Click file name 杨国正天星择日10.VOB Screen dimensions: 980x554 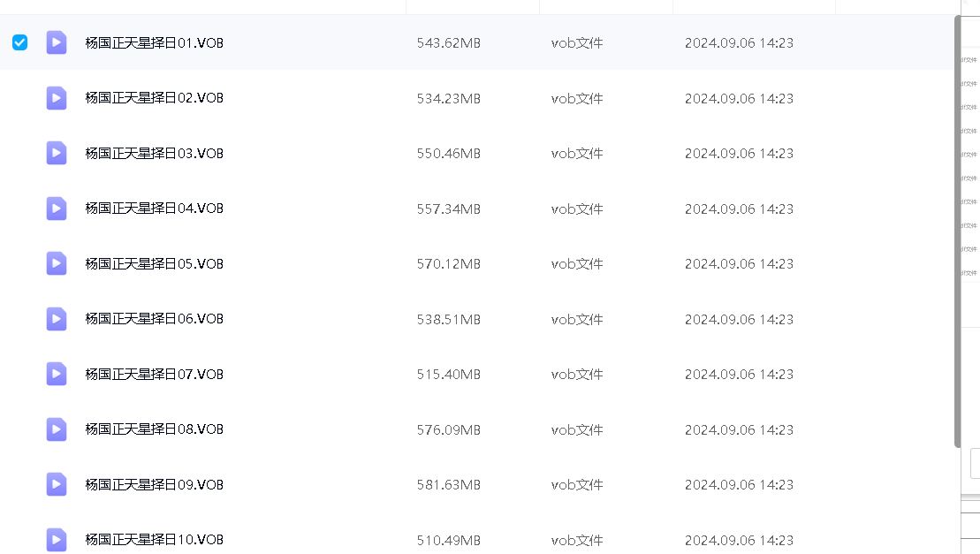pyautogui.click(x=154, y=539)
